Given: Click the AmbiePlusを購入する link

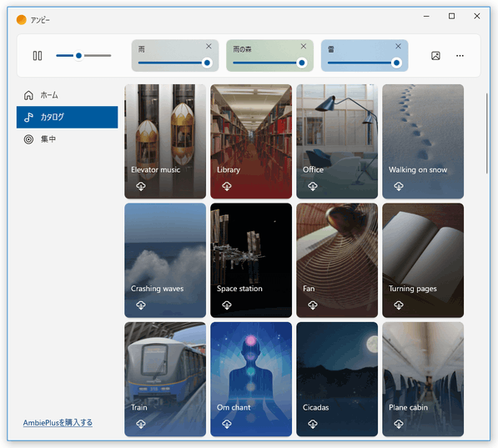Looking at the screenshot, I should 58,423.
